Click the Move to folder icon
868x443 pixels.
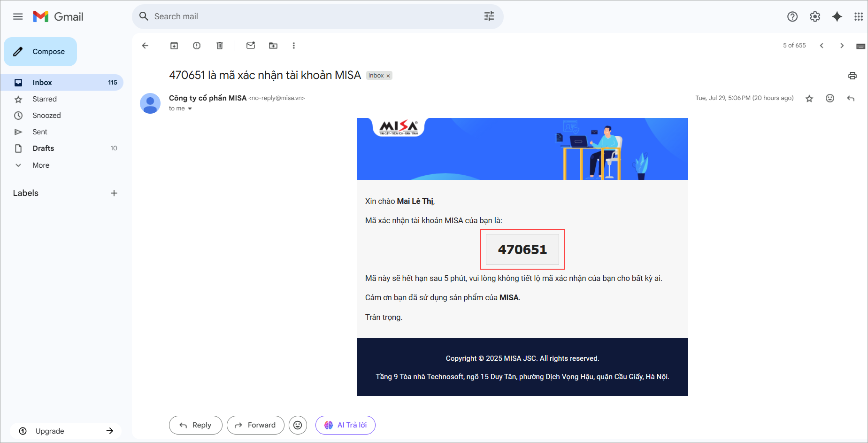point(273,46)
